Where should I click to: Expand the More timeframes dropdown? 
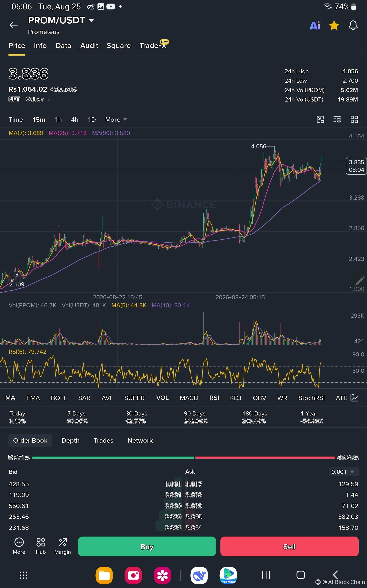(116, 119)
